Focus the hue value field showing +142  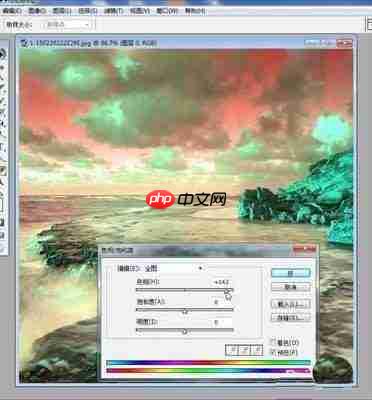click(x=222, y=282)
